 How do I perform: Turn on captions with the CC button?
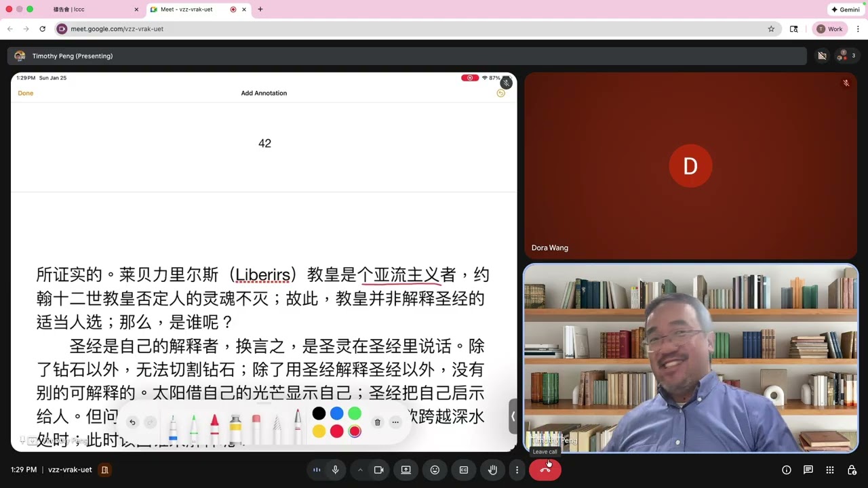click(x=464, y=470)
